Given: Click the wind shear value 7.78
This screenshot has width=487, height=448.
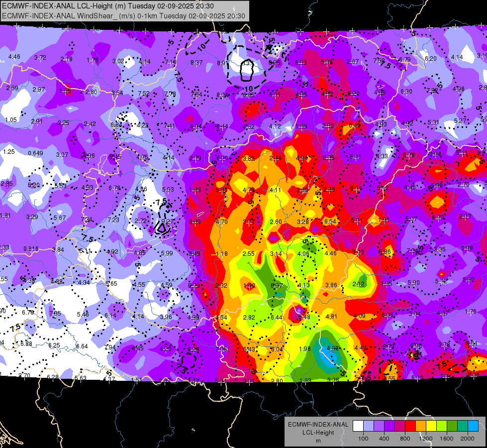Looking at the screenshot, I should click(x=170, y=94).
